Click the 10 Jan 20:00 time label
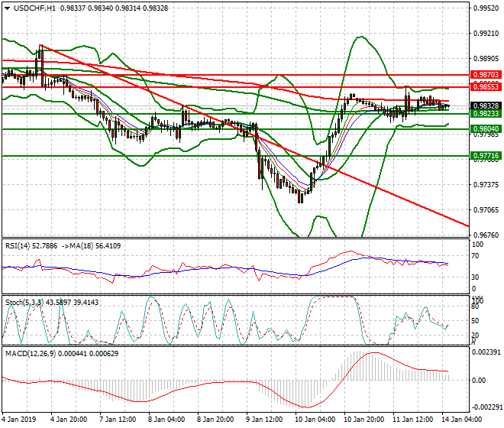 click(x=363, y=420)
